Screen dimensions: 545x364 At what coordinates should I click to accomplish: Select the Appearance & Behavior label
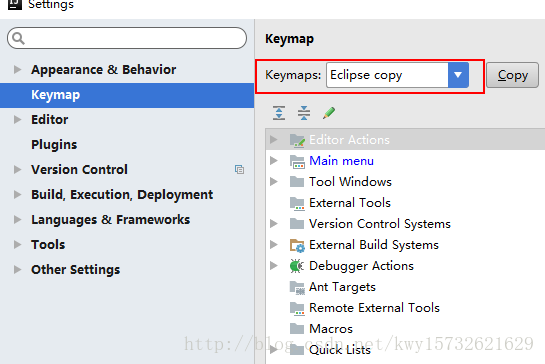click(104, 70)
